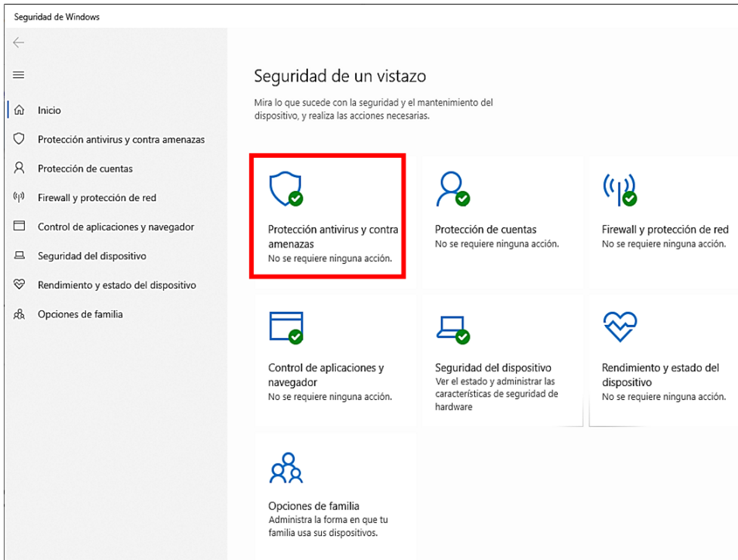Click the shield icon in the sidebar

click(19, 139)
